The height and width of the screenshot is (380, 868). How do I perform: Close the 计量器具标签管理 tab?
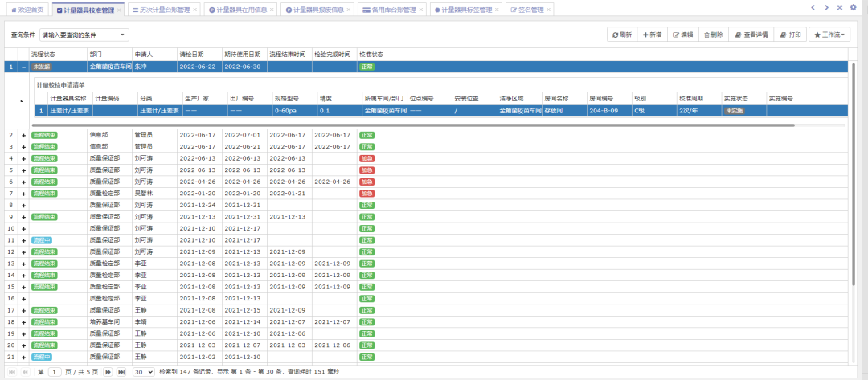pyautogui.click(x=497, y=10)
